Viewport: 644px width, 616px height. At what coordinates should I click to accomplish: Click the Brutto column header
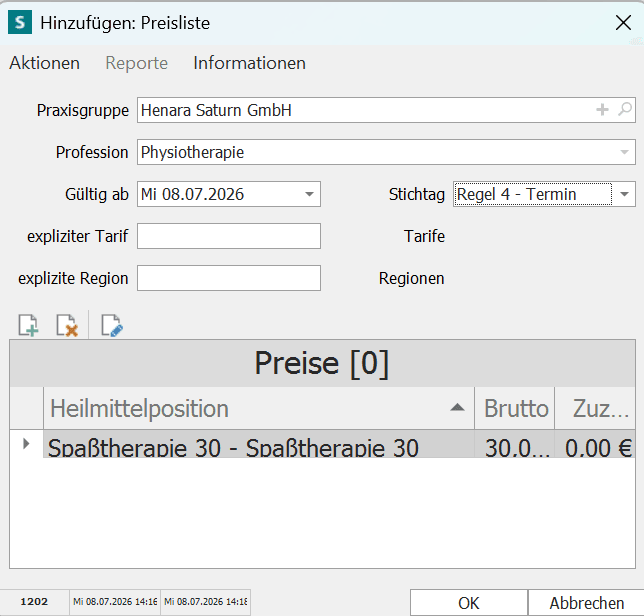[515, 408]
